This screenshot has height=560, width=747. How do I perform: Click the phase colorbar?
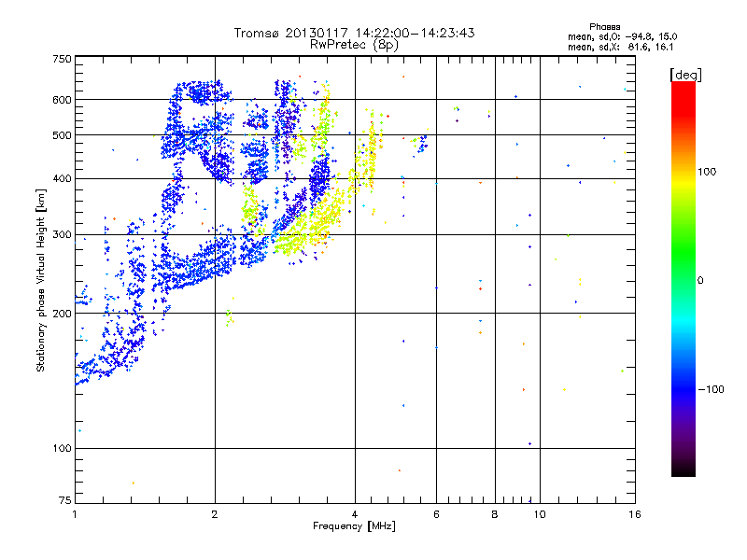click(684, 278)
